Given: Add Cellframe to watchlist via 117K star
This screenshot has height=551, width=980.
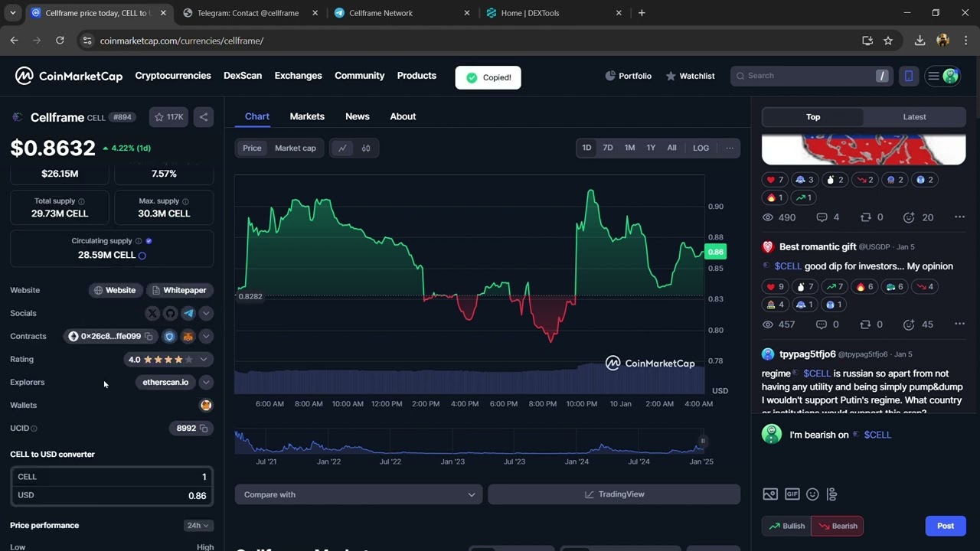Looking at the screenshot, I should 168,117.
